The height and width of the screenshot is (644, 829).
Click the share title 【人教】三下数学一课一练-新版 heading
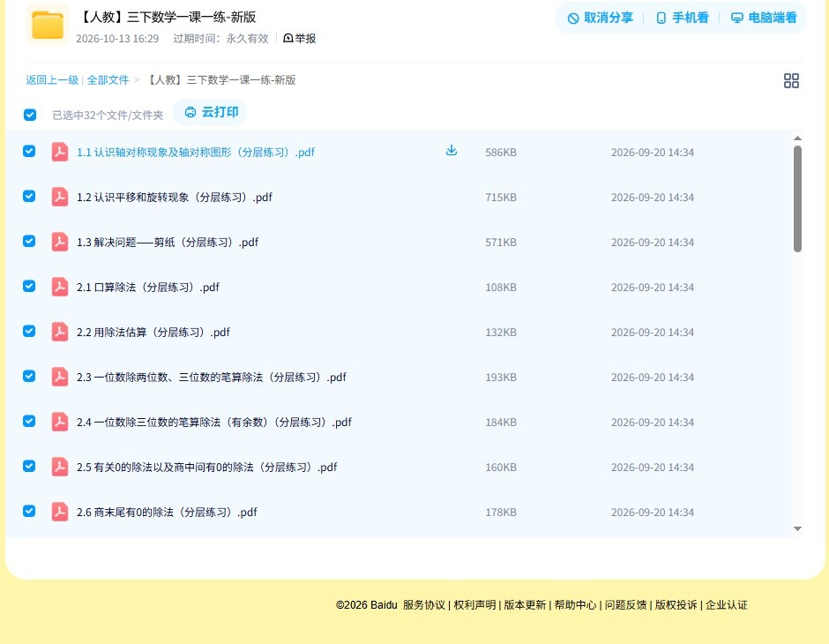coord(167,17)
